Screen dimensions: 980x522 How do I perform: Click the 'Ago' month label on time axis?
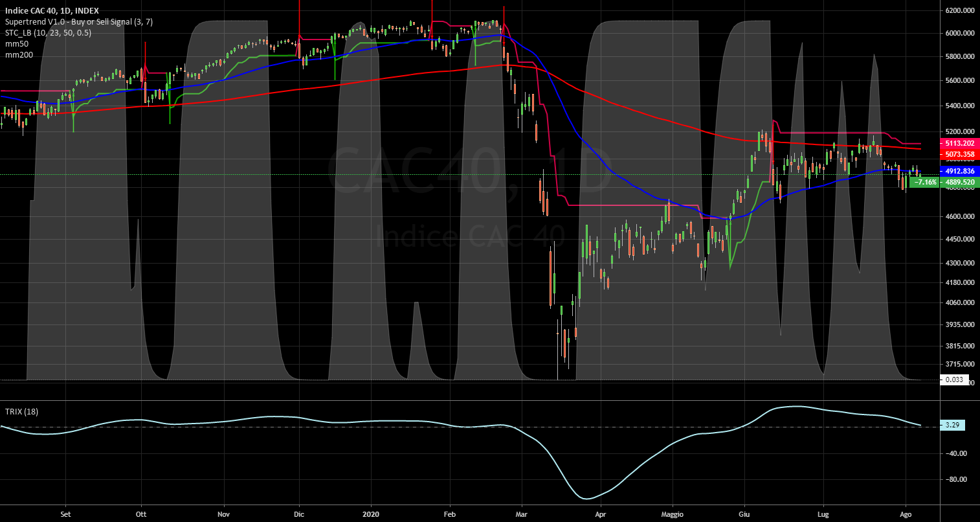[906, 514]
